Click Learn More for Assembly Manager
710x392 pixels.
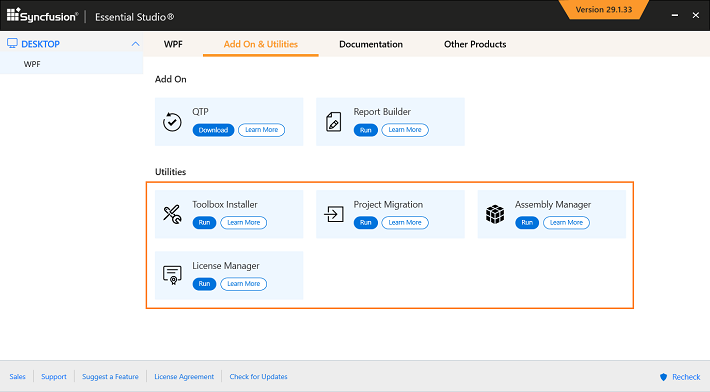(566, 223)
